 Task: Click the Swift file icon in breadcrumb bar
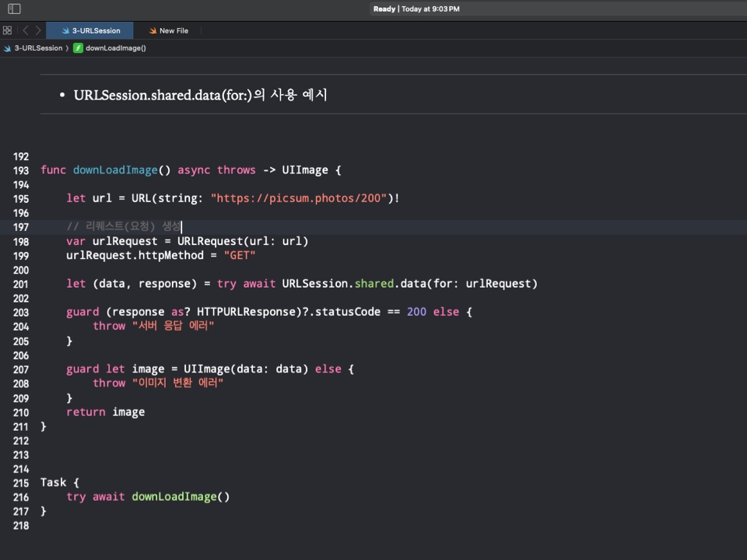[7, 48]
